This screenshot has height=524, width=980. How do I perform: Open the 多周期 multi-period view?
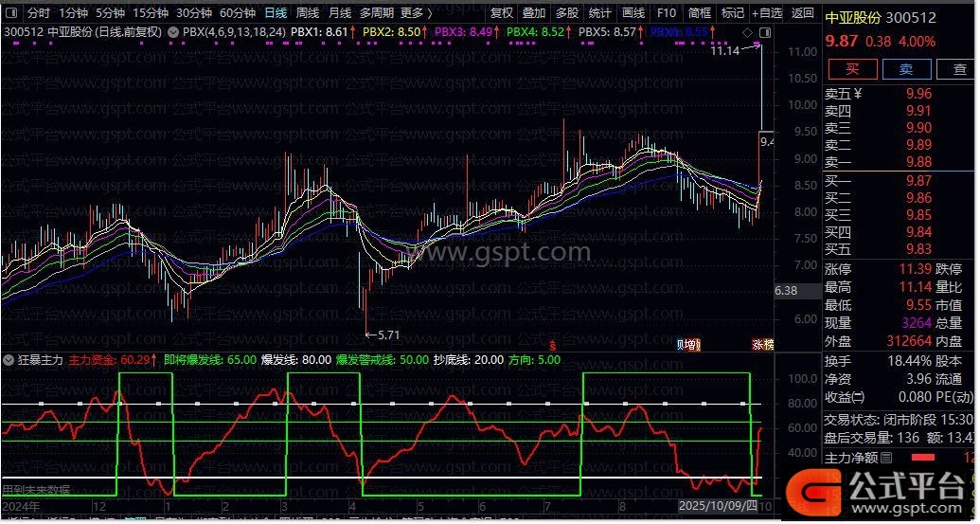point(376,13)
